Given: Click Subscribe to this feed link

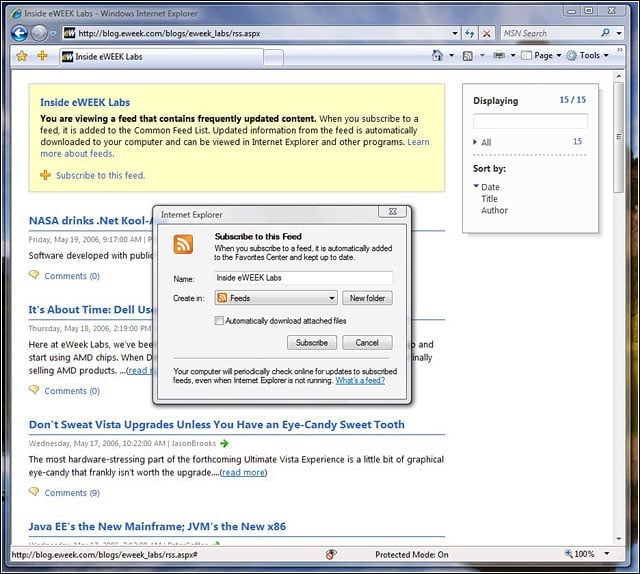Looking at the screenshot, I should [x=100, y=176].
